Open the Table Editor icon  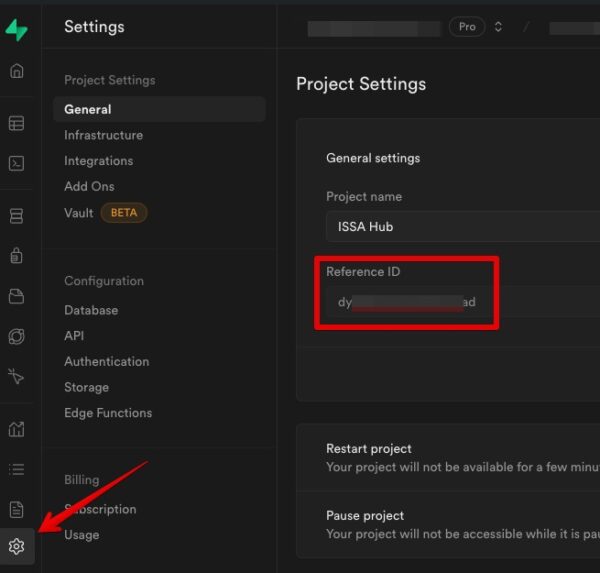[x=16, y=124]
